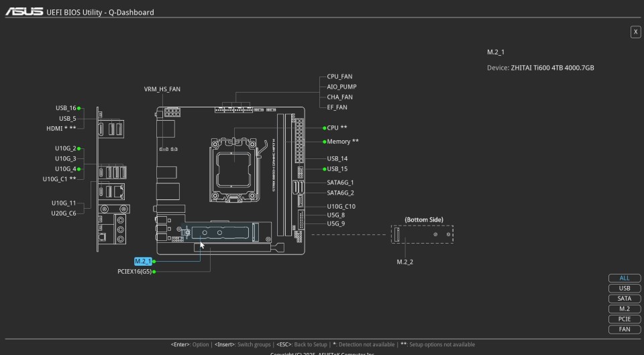Close the Q-Dashboard with the X button
644x355 pixels.
635,32
